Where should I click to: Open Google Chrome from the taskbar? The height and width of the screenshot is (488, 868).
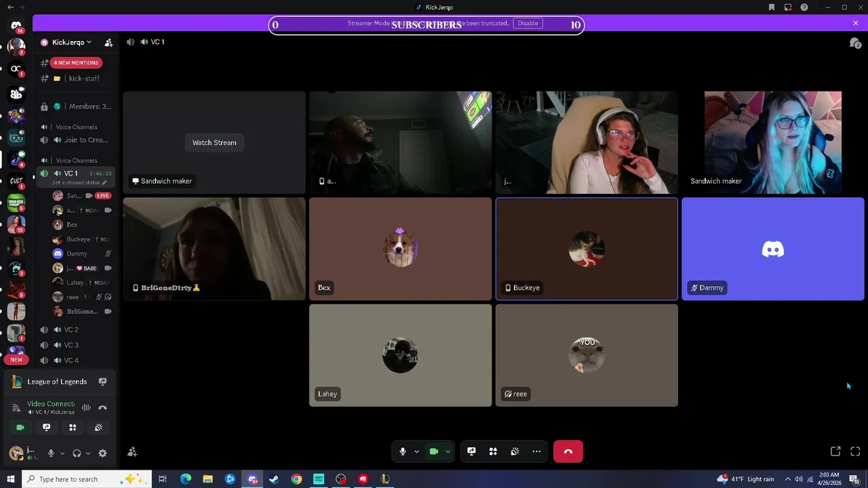click(296, 479)
